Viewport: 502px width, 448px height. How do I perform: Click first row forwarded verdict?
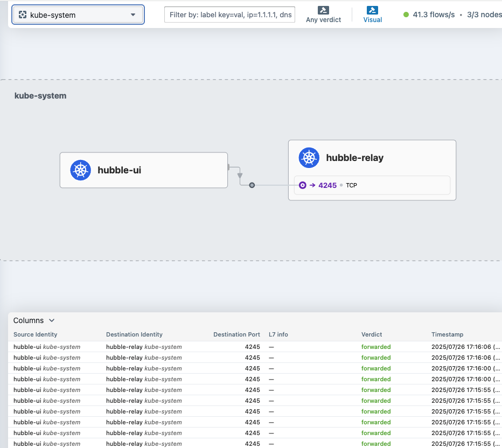click(x=376, y=347)
